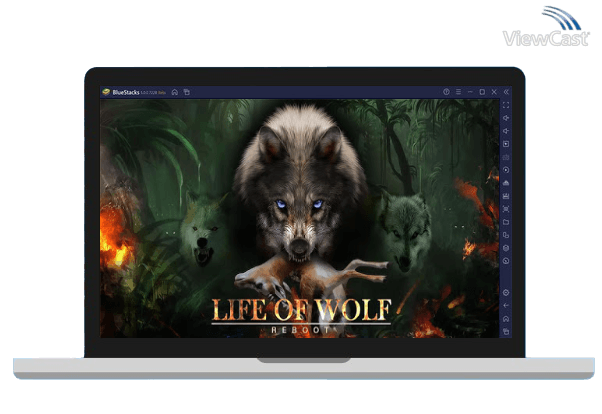The height and width of the screenshot is (414, 602).
Task: Minimize the BlueStacks window
Action: pyautogui.click(x=470, y=92)
